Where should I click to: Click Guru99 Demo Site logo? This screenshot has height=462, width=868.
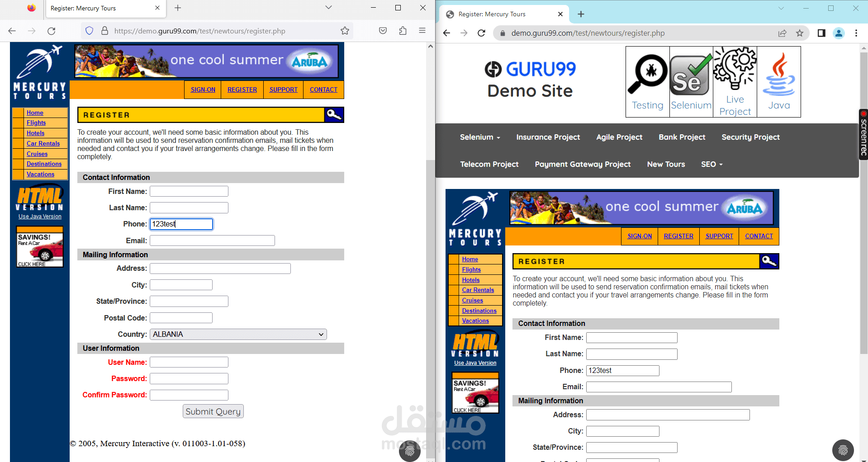530,80
